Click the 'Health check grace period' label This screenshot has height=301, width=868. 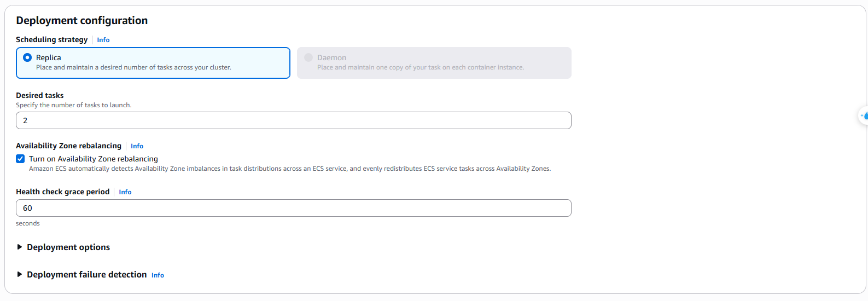click(63, 192)
